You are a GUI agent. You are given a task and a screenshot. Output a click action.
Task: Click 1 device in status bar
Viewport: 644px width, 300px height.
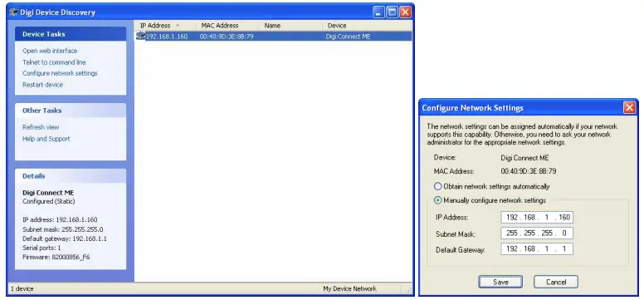pyautogui.click(x=22, y=288)
